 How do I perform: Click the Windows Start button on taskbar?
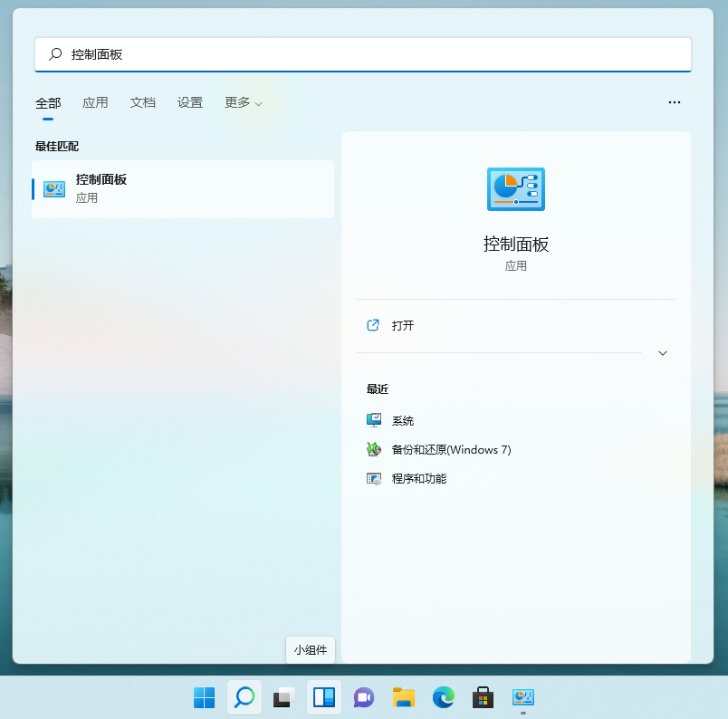204,697
